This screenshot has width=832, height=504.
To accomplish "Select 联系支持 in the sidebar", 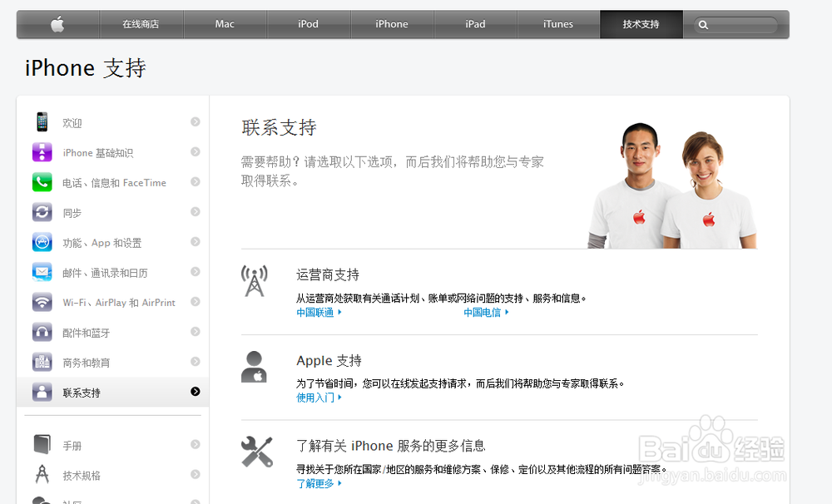I will point(82,393).
